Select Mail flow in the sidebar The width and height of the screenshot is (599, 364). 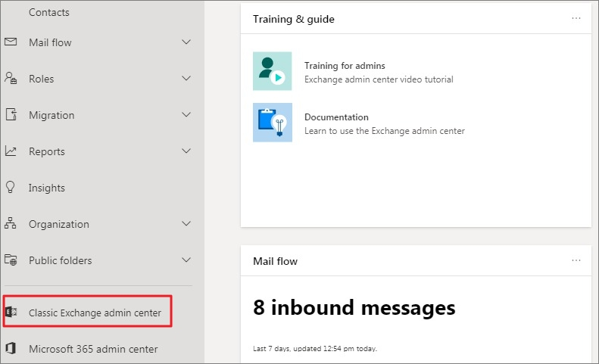pos(50,42)
